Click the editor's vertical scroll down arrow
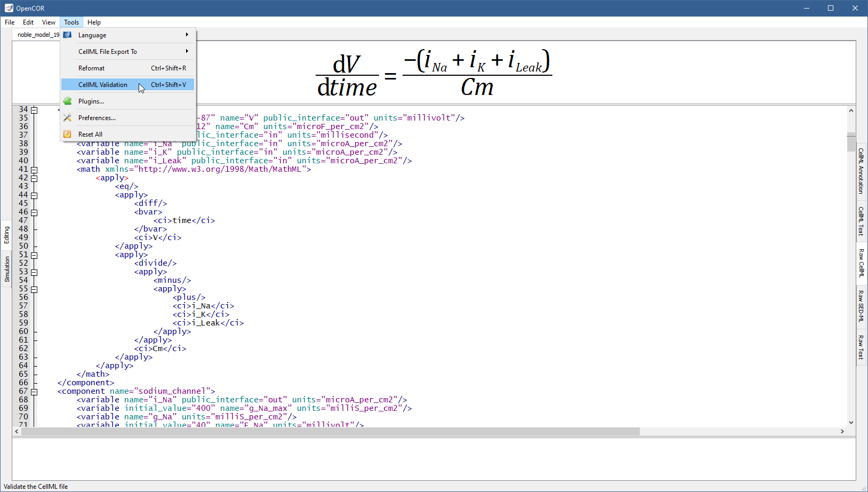868x492 pixels. [851, 422]
